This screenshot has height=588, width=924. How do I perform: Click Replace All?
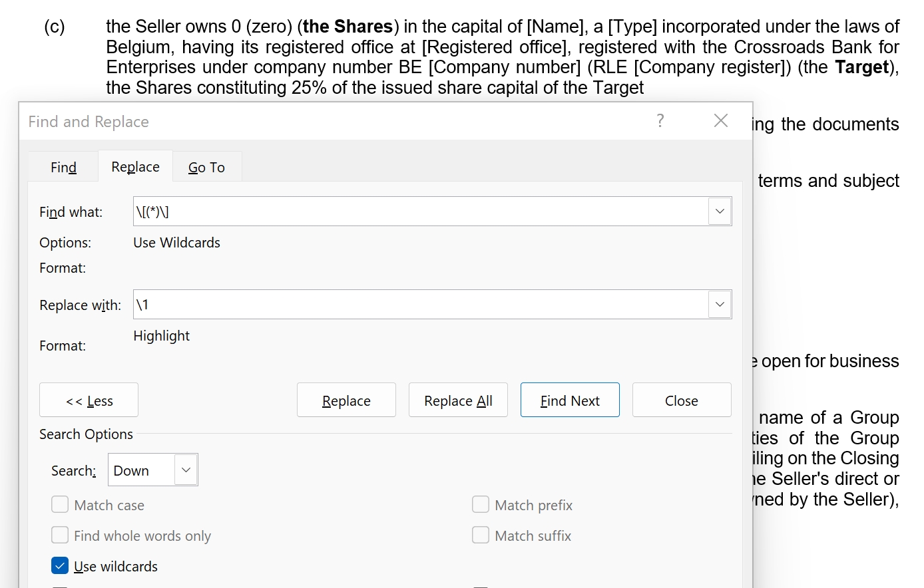click(x=458, y=400)
